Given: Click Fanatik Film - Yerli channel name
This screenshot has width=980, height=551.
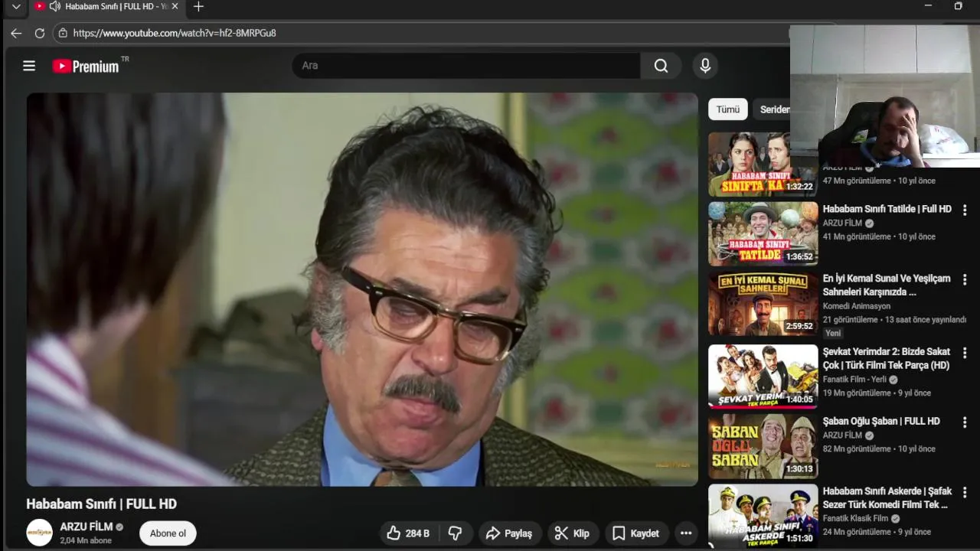Looking at the screenshot, I should [x=854, y=380].
